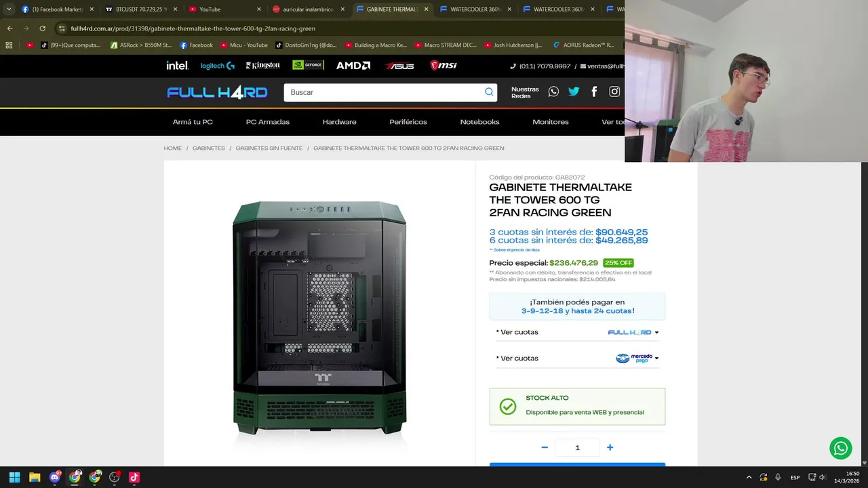Open the Micu - YouTube bookmark
This screenshot has height=488, width=868.
pos(243,45)
